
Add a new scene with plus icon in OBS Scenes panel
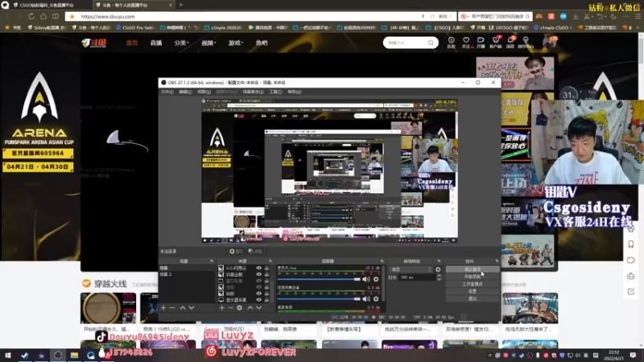(163, 308)
